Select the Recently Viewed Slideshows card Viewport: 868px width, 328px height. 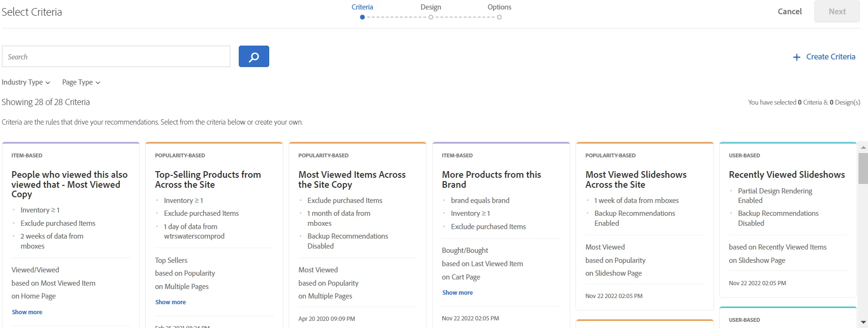[787, 174]
